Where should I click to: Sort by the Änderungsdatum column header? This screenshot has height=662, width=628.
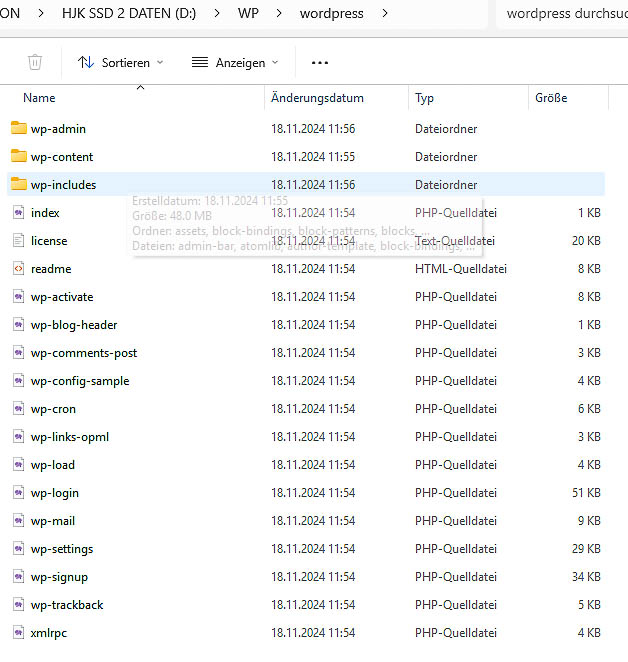317,98
